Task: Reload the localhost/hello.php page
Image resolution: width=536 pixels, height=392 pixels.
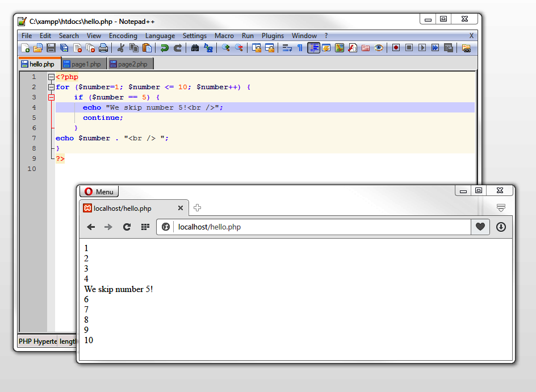Action: point(127,227)
